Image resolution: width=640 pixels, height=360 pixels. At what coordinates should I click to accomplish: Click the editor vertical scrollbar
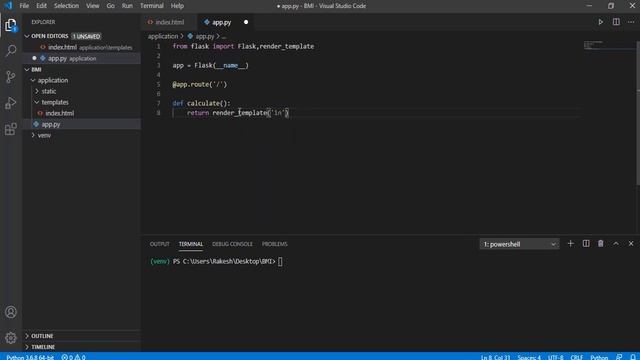pos(638,113)
